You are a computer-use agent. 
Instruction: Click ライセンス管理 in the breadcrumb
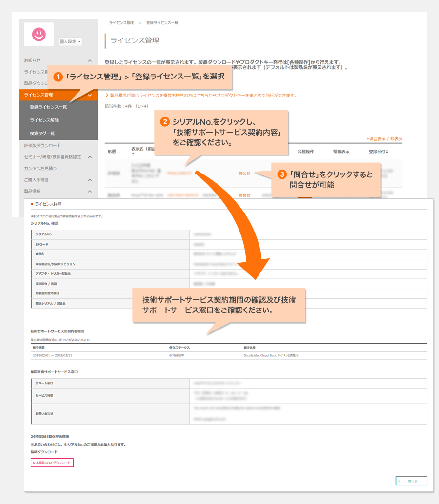pyautogui.click(x=121, y=23)
